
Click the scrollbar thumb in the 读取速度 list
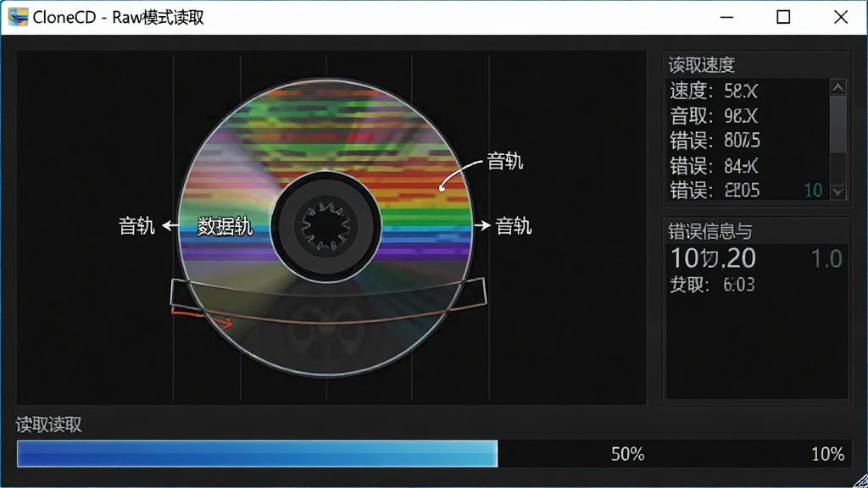click(x=838, y=124)
